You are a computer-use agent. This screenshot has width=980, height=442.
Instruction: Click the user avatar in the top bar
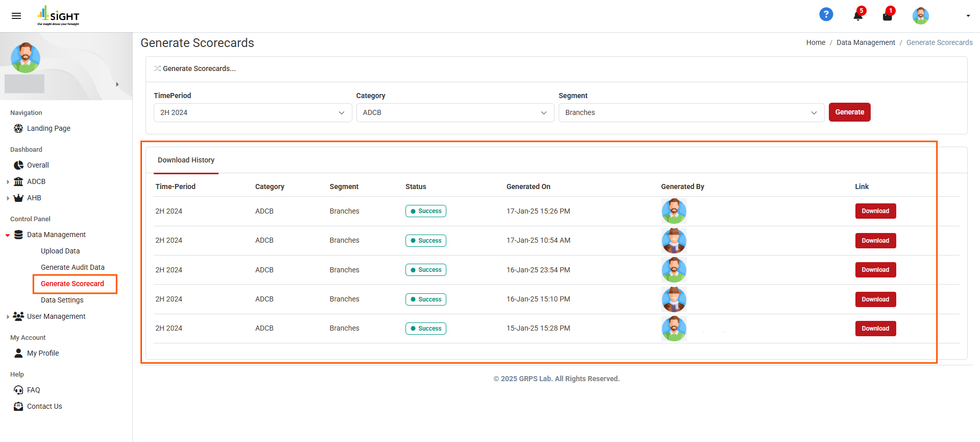[x=920, y=16]
